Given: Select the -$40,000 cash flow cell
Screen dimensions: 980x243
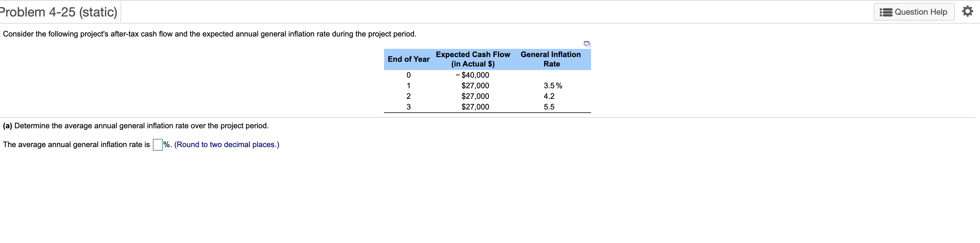Looking at the screenshot, I should pyautogui.click(x=472, y=75).
